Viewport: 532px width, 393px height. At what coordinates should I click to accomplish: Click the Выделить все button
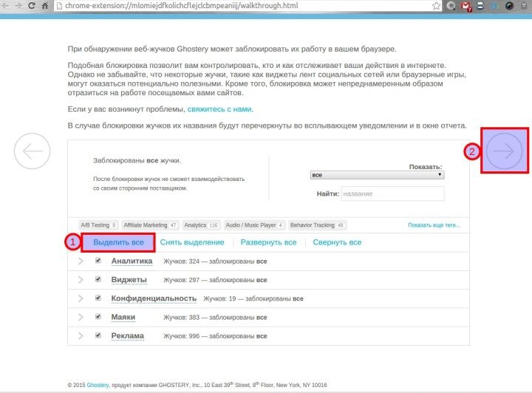point(118,242)
